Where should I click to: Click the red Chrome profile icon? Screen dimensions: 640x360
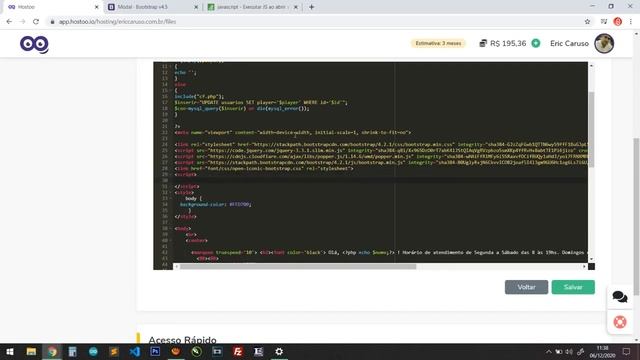click(x=618, y=21)
